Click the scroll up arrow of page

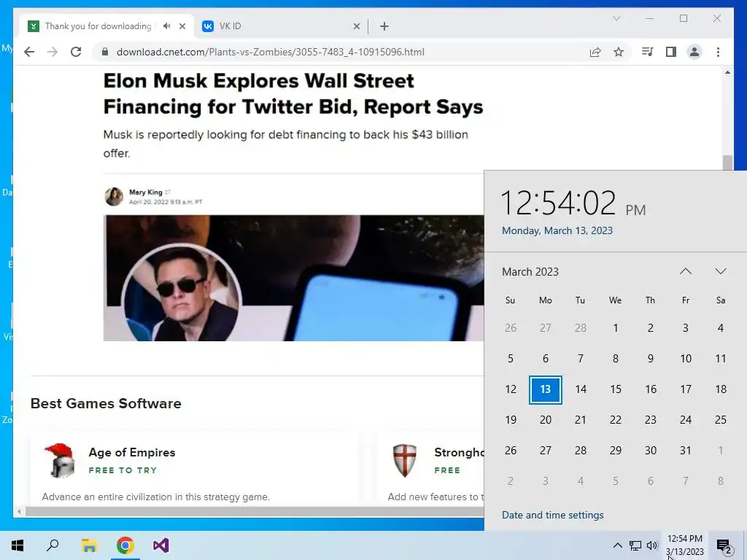[x=727, y=72]
